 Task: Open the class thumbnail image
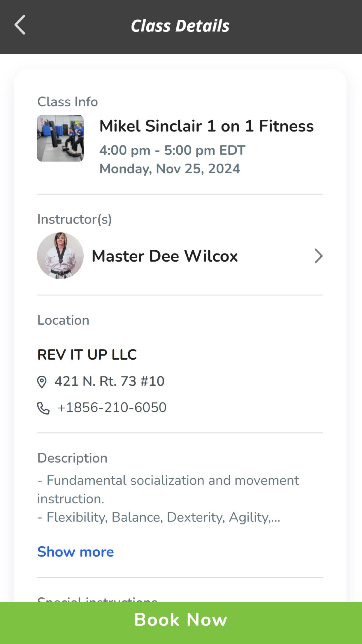pyautogui.click(x=60, y=138)
